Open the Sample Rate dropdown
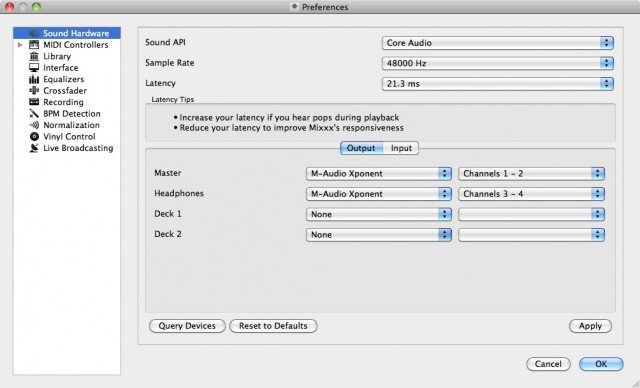 pyautogui.click(x=498, y=63)
